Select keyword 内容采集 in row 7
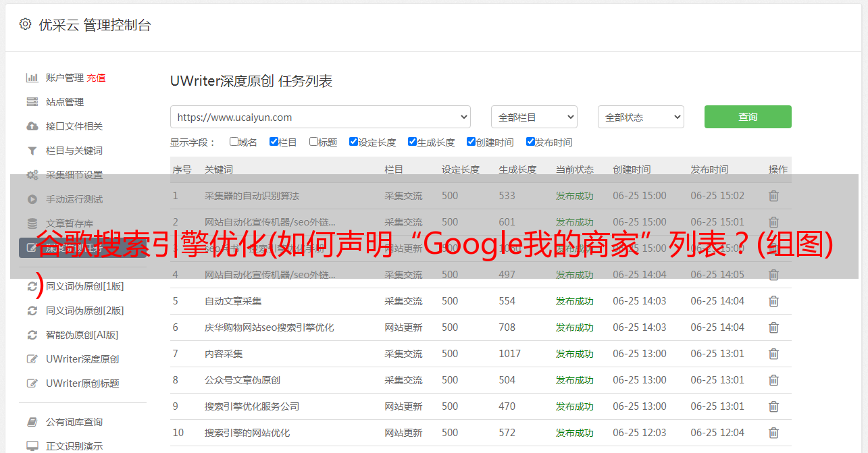Screen dimensions: 868x453 (224, 354)
